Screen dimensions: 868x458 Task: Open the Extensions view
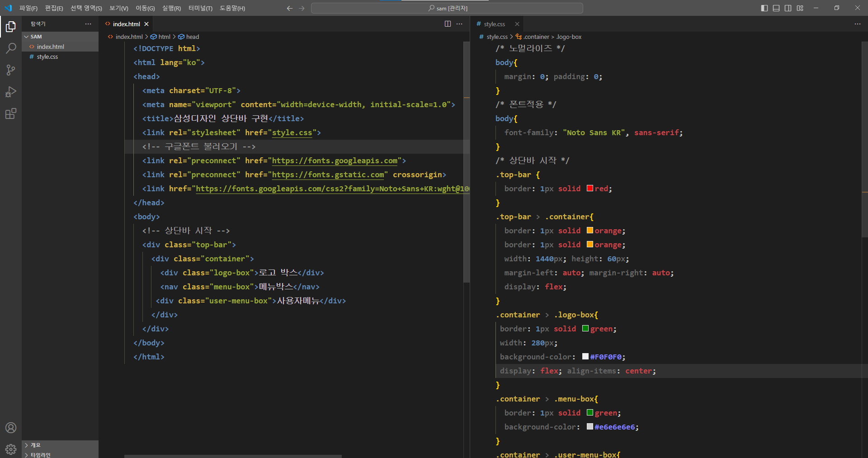point(11,113)
